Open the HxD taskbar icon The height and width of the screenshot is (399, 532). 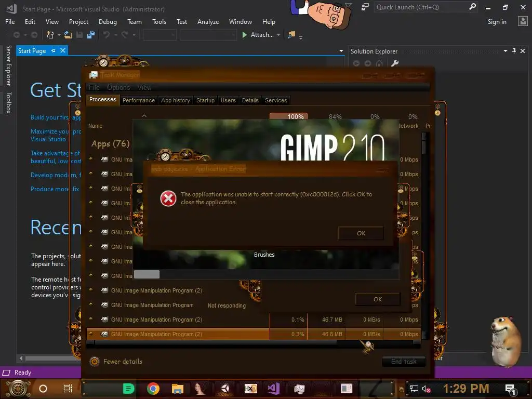[x=251, y=389]
